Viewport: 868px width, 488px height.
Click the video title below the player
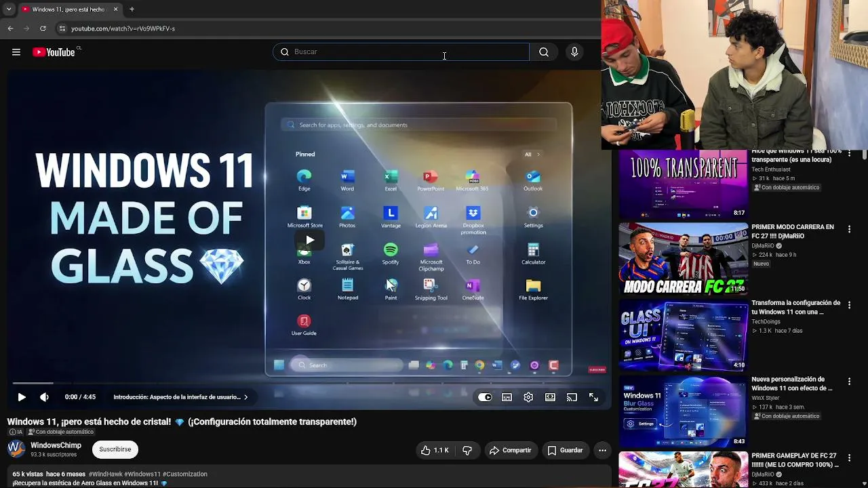(x=182, y=422)
